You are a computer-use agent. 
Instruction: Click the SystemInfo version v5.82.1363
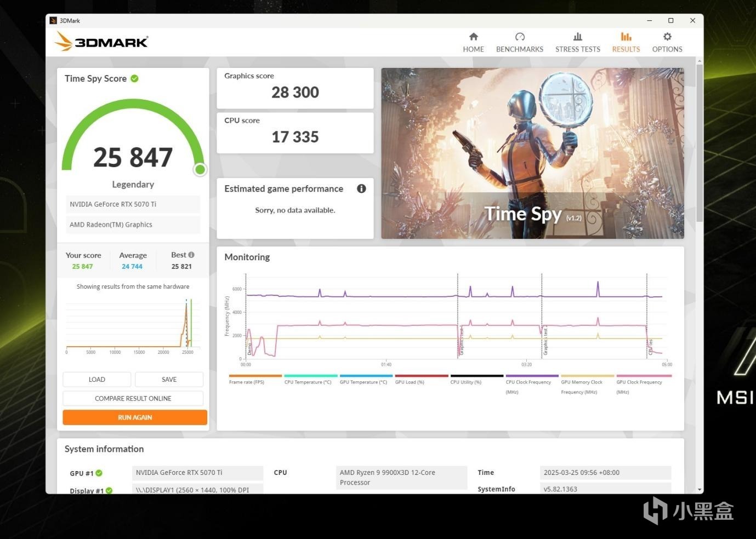pos(605,489)
